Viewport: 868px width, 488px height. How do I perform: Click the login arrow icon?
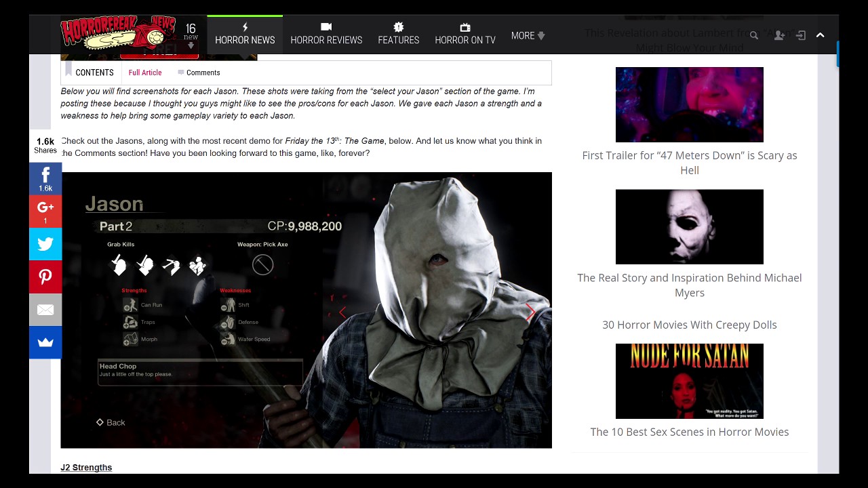801,35
